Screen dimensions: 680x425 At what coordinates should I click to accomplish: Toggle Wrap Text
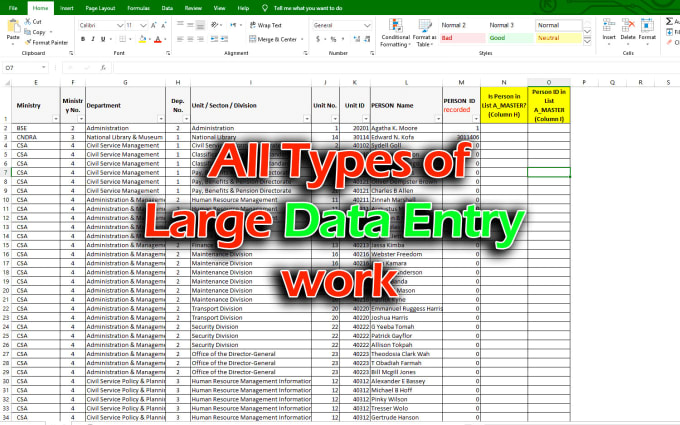coord(265,25)
